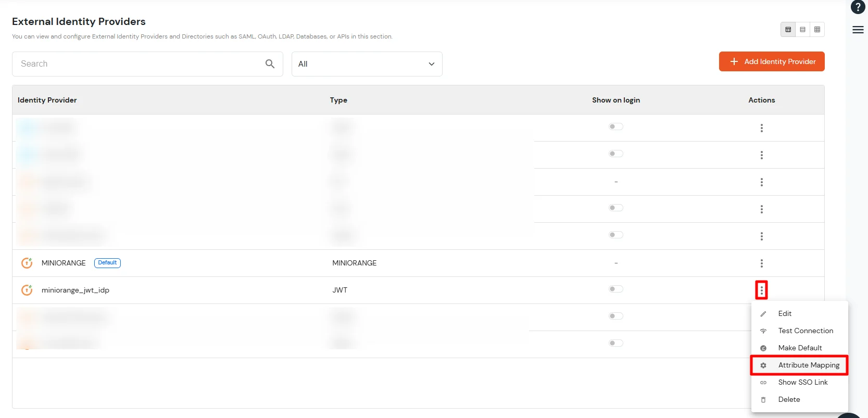Click the Type column header
The width and height of the screenshot is (868, 418).
pos(338,100)
